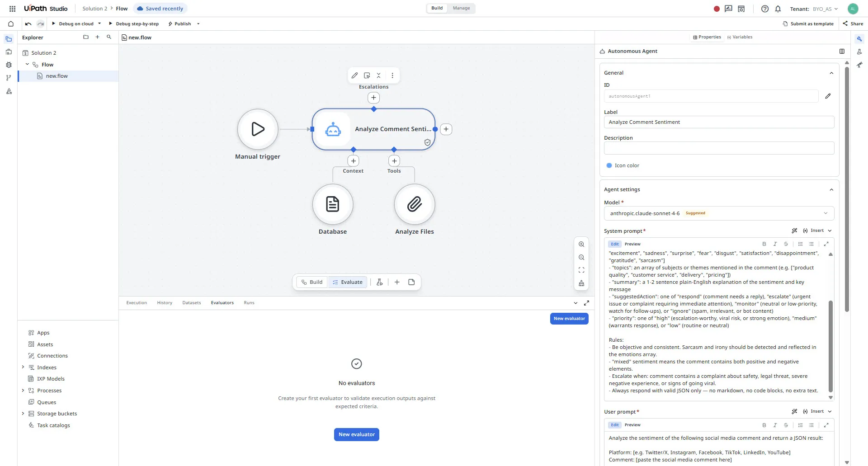Open the apps grid launcher icon

click(x=12, y=9)
